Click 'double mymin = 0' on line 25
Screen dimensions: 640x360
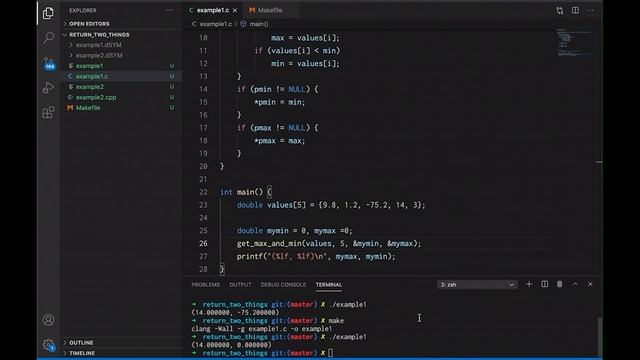point(271,231)
